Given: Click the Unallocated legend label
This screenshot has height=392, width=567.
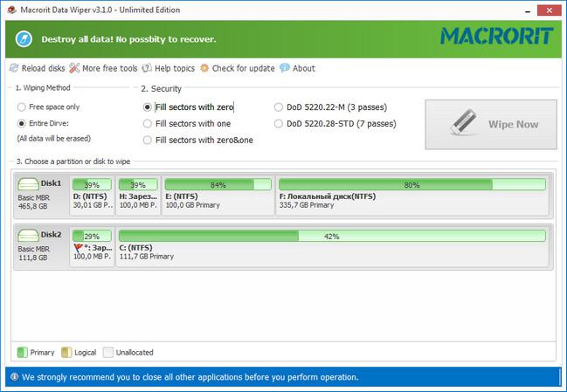Looking at the screenshot, I should coord(135,352).
